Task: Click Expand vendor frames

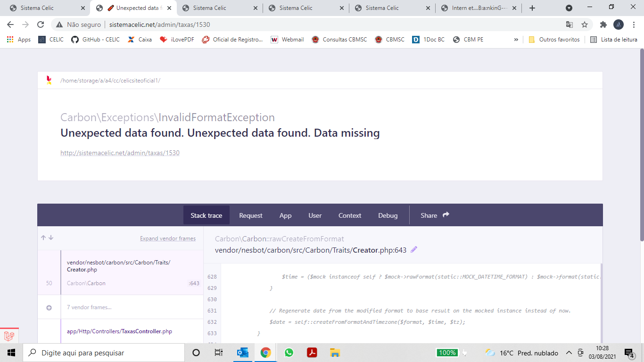Action: (167, 239)
